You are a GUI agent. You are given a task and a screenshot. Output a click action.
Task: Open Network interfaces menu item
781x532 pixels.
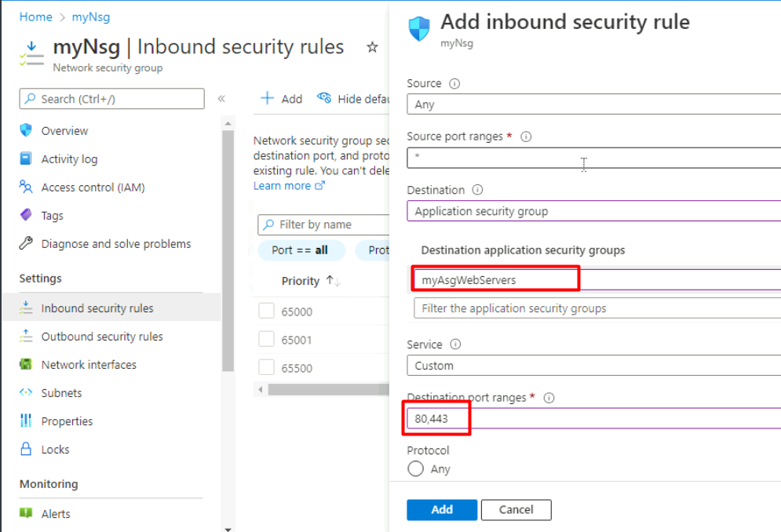click(x=89, y=365)
